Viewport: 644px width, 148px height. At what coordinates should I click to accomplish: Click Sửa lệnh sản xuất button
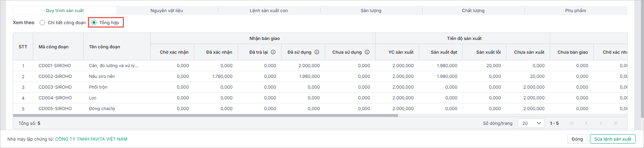tap(612, 139)
